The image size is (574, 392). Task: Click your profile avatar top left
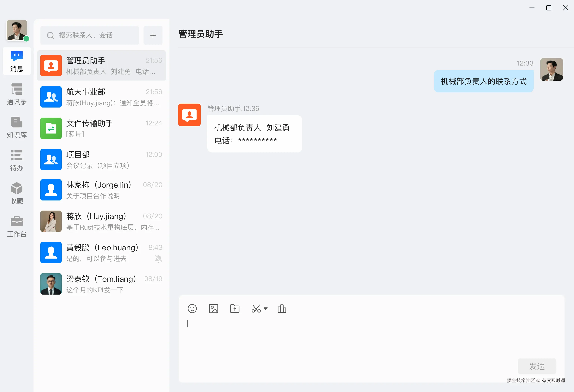[x=17, y=30]
